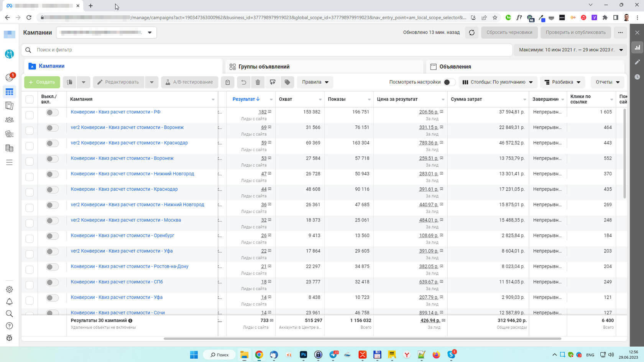Open the notifications bell in left sidebar
This screenshot has height=362, width=644.
point(10,302)
